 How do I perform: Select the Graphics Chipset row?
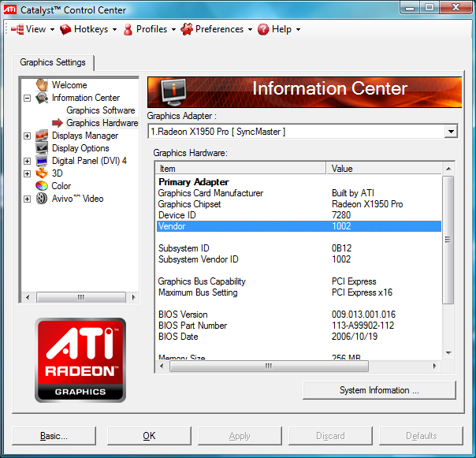pyautogui.click(x=299, y=204)
